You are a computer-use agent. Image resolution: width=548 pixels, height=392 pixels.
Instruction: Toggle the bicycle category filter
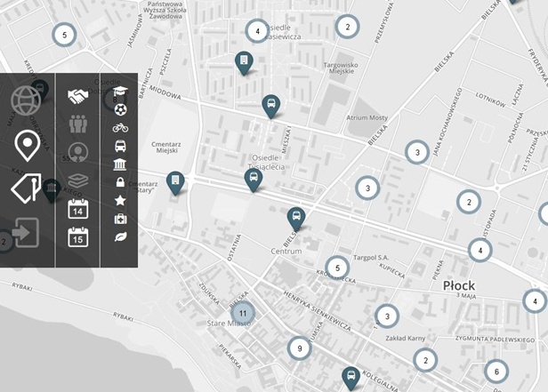(x=120, y=128)
